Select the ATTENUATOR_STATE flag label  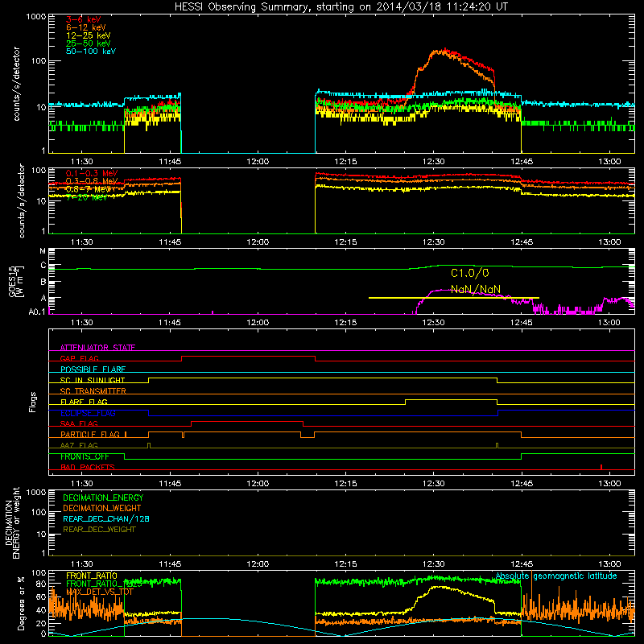point(97,348)
